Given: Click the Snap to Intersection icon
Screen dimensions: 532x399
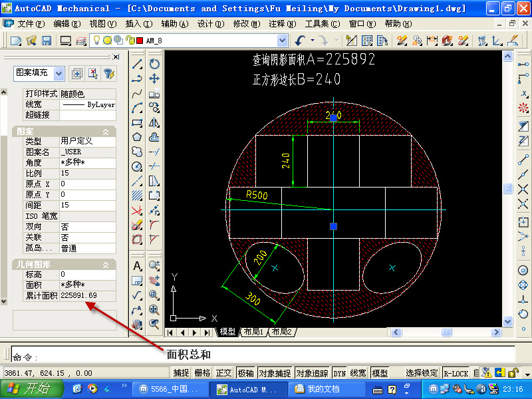Looking at the screenshot, I should (523, 189).
